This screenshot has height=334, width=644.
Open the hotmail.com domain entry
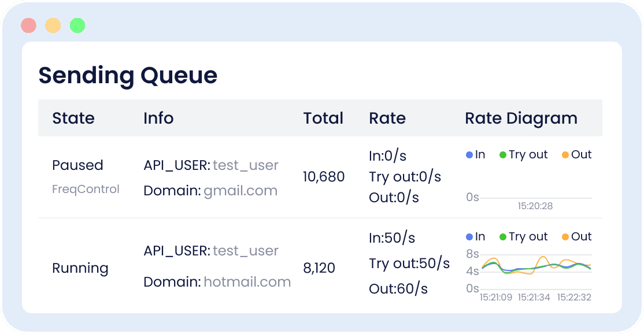click(247, 282)
